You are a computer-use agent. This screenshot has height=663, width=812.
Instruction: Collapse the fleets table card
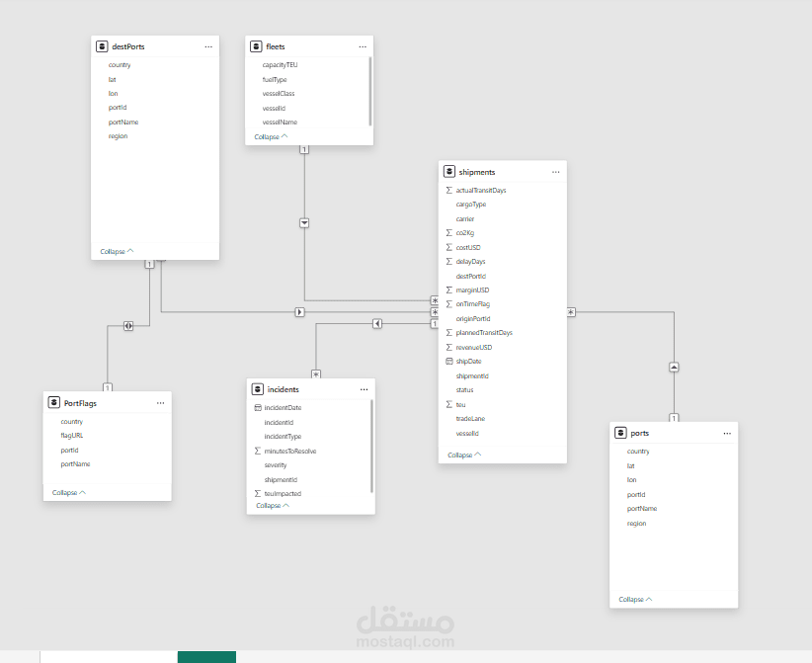pyautogui.click(x=271, y=136)
